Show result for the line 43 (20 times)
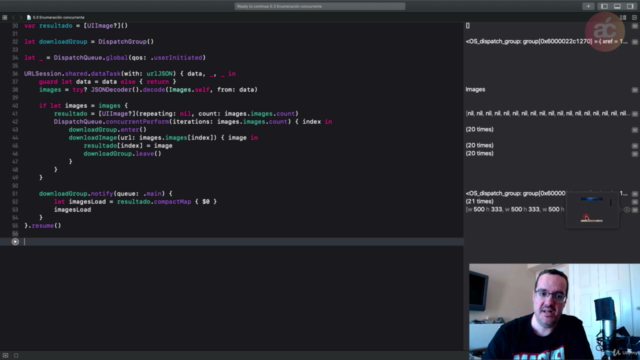The height and width of the screenshot is (360, 640). point(635,129)
